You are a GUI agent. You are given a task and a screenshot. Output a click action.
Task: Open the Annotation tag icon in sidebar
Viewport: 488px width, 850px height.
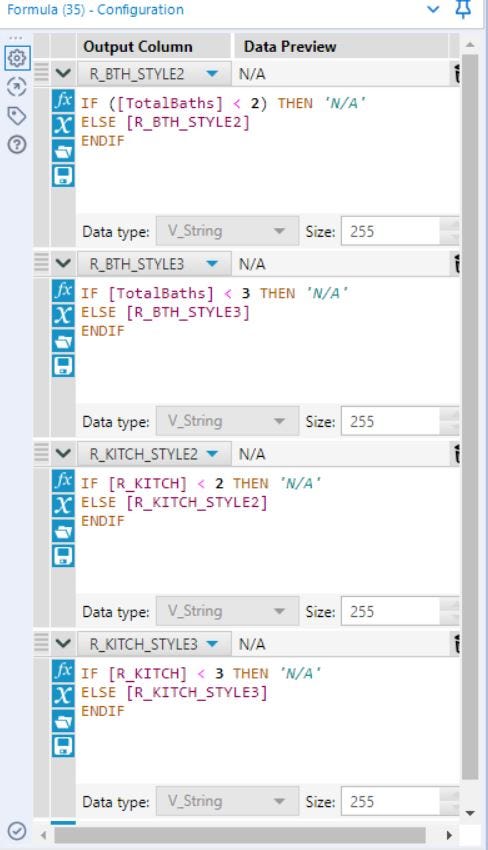click(17, 115)
